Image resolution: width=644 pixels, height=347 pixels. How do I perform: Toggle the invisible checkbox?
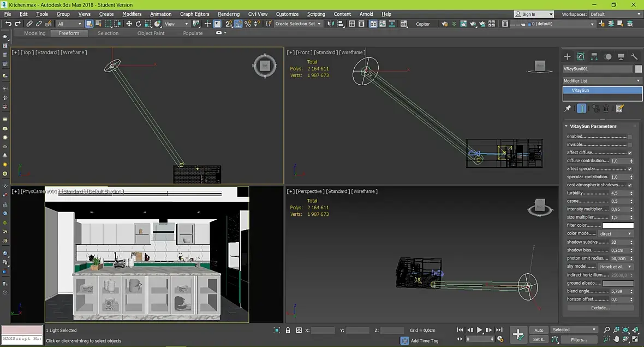[630, 145]
